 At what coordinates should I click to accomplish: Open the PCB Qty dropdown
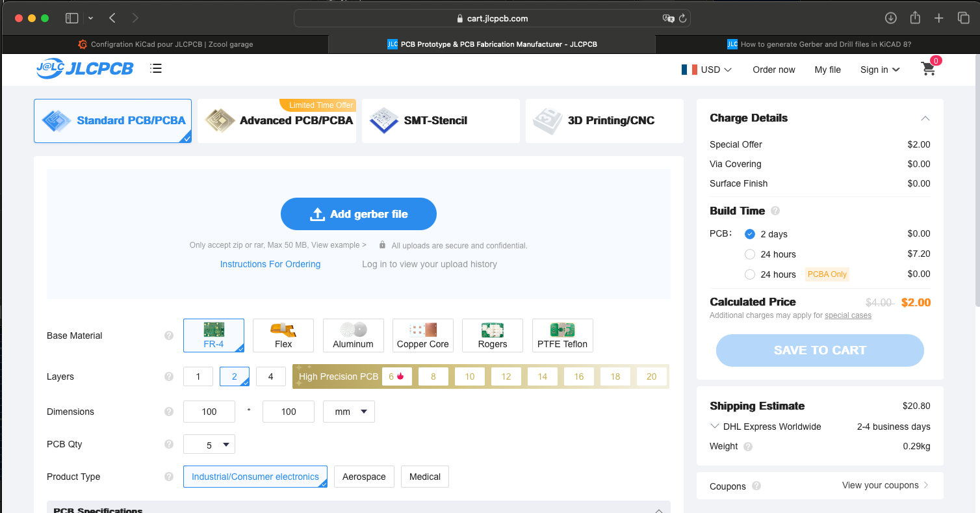pos(209,445)
